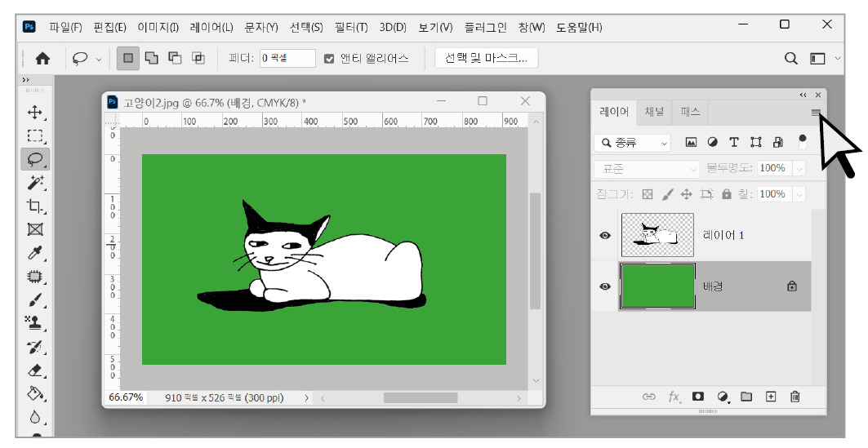Select the Spot Healing Brush tool

click(x=35, y=276)
